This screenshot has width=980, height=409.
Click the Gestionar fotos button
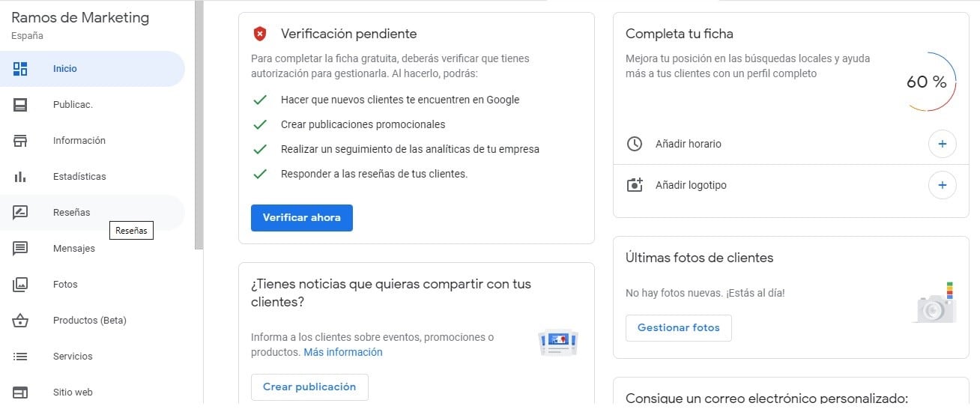(x=679, y=328)
